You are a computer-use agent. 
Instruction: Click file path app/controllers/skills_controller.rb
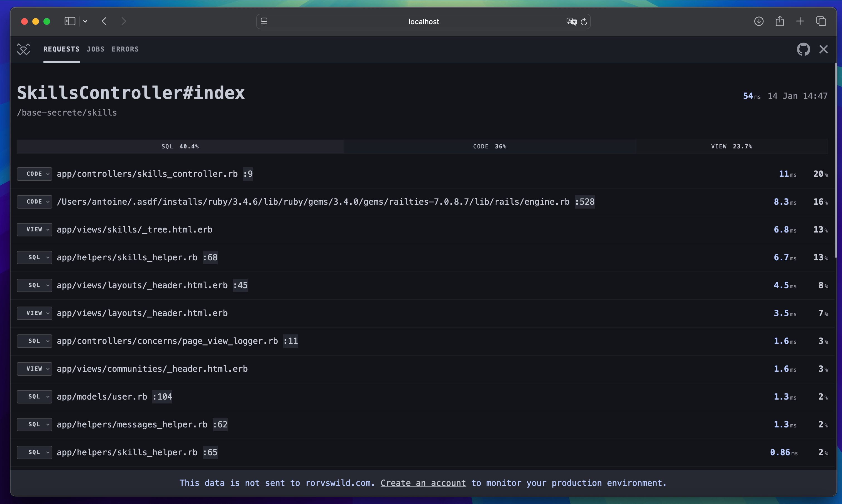click(x=147, y=174)
